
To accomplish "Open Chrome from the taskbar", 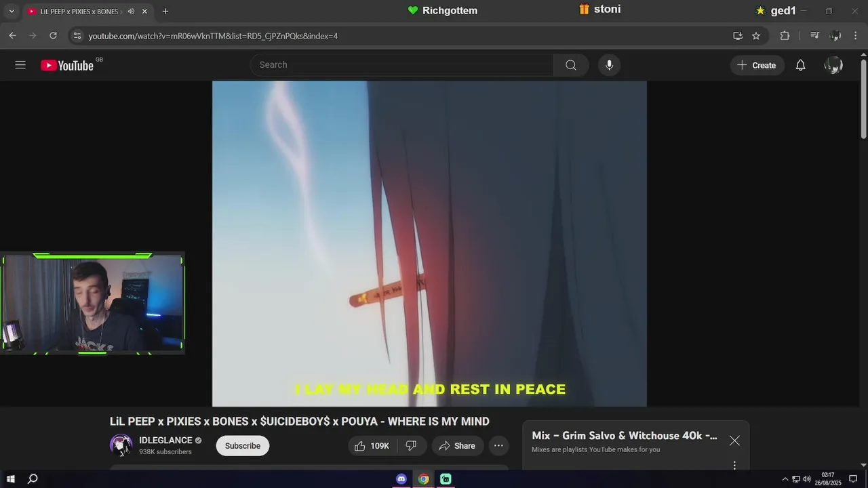I will [424, 479].
